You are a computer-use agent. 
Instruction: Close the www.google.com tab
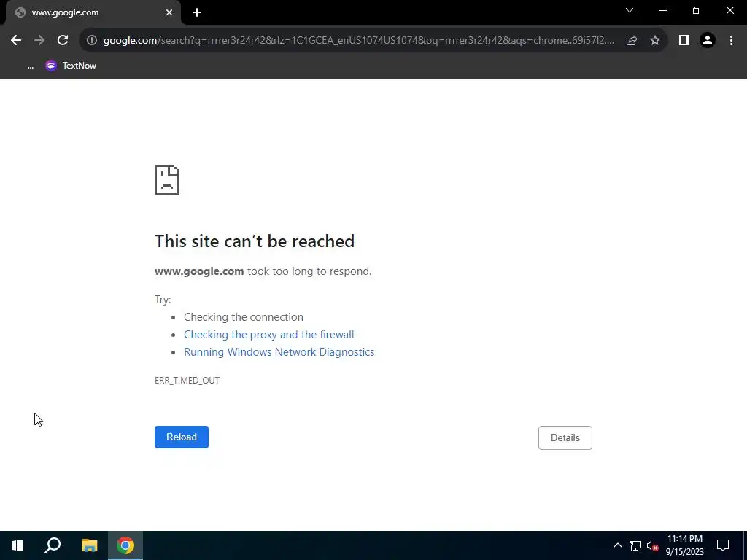click(x=169, y=13)
